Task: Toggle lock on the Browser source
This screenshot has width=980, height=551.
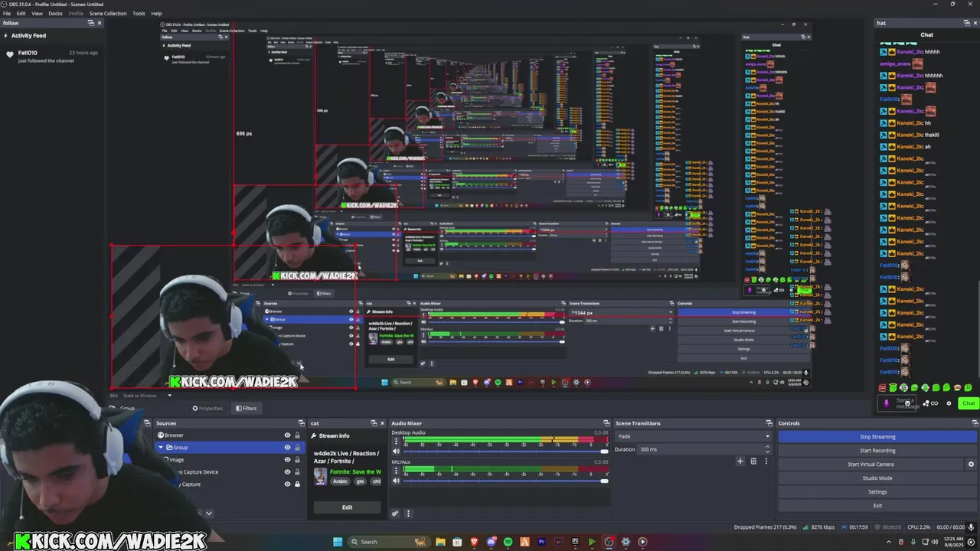Action: click(298, 435)
